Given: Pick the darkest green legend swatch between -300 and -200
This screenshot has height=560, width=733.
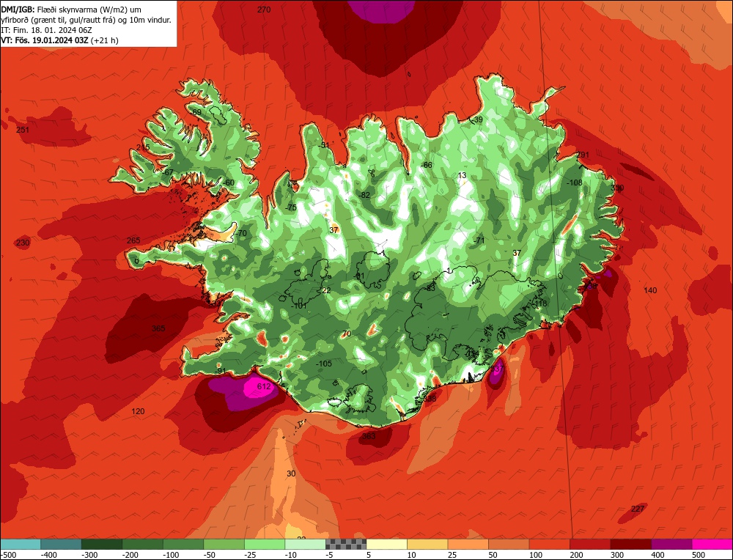Looking at the screenshot, I should tap(102, 544).
